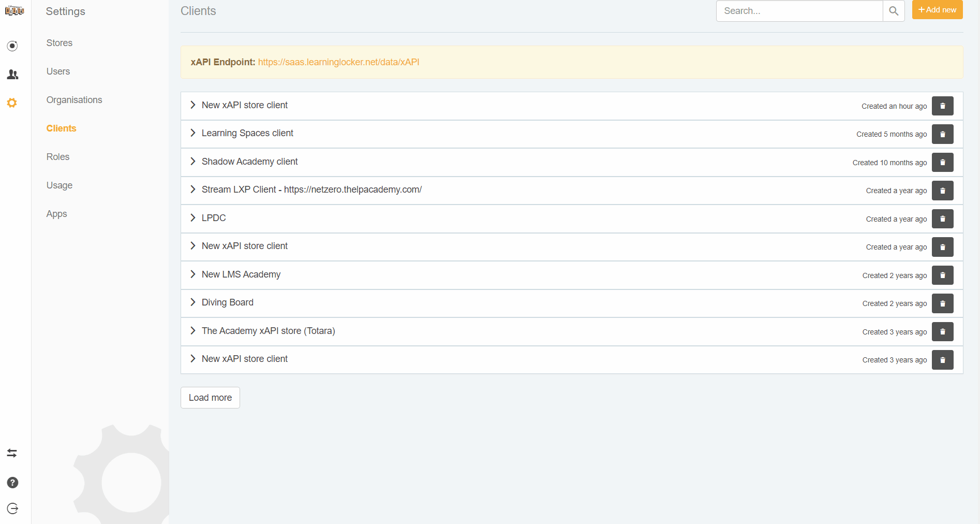The image size is (980, 524).
Task: Select the Stores icon in the left sidebar
Action: click(12, 46)
